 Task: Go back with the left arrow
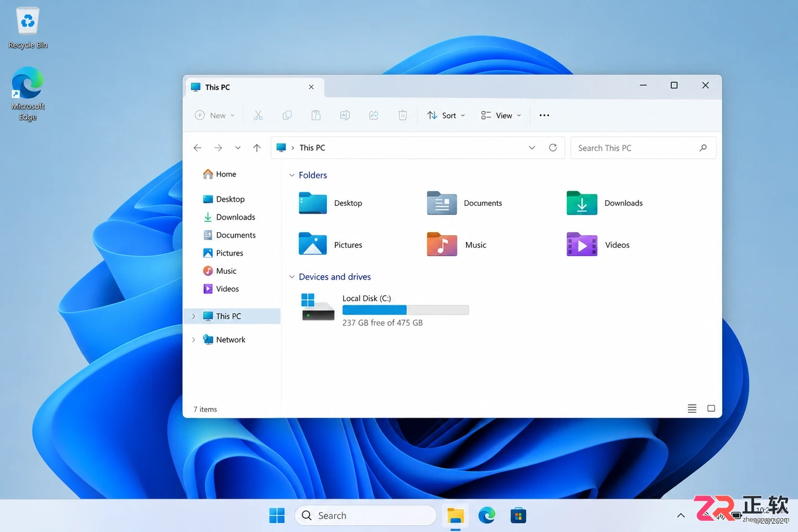pyautogui.click(x=197, y=147)
